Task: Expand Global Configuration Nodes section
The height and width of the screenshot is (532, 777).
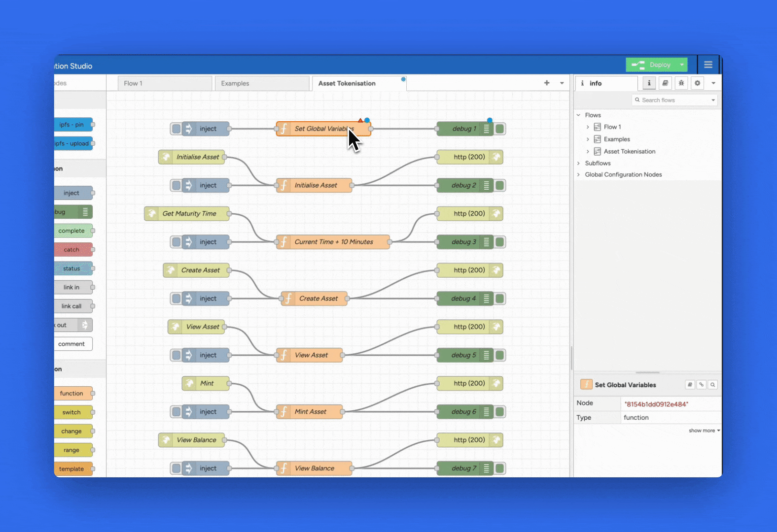Action: 579,175
